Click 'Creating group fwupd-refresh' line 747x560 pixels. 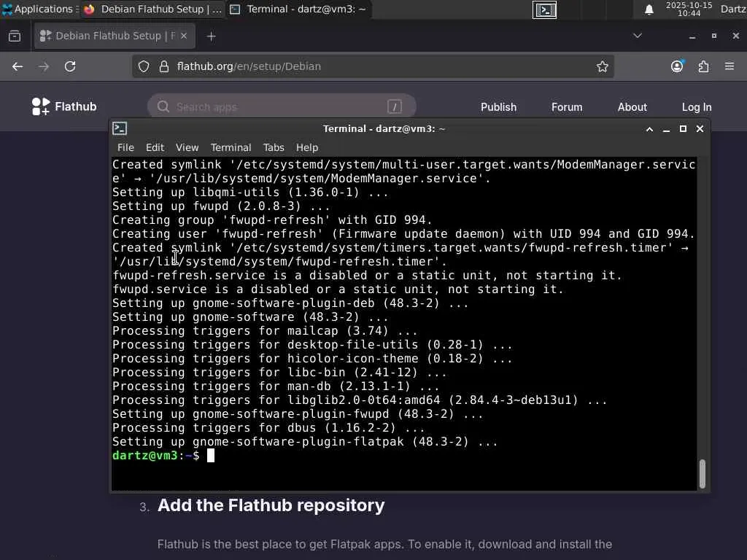point(272,220)
